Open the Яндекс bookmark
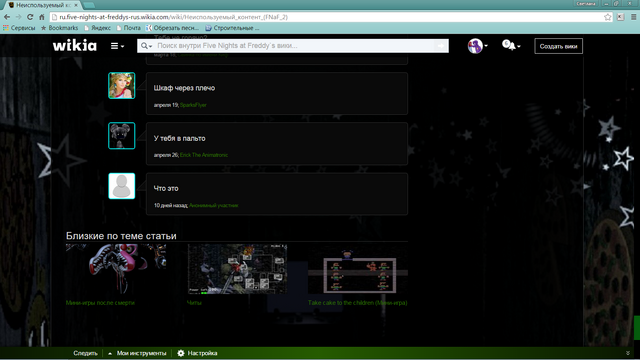 (97, 28)
